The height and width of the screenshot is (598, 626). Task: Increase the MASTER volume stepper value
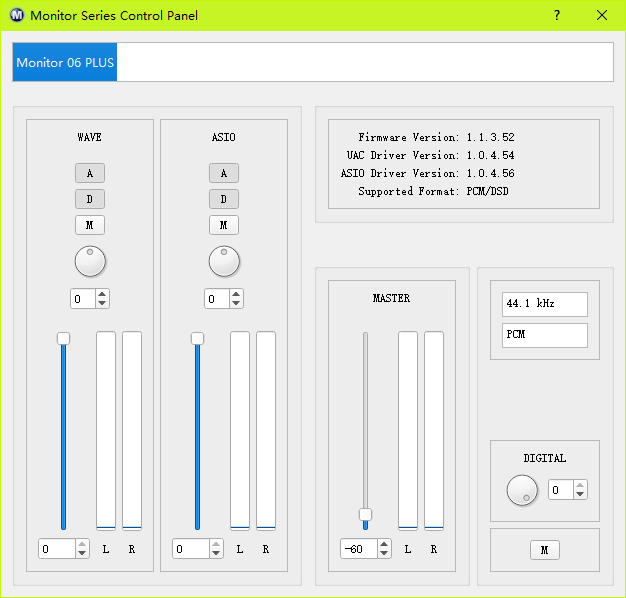pyautogui.click(x=384, y=544)
